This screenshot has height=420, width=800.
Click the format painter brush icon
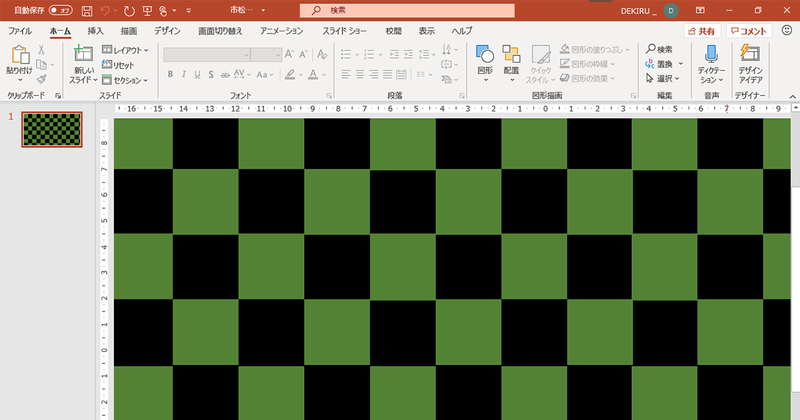point(42,79)
